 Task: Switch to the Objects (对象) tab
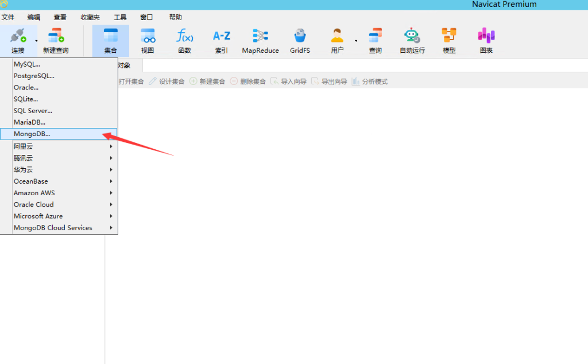[123, 65]
